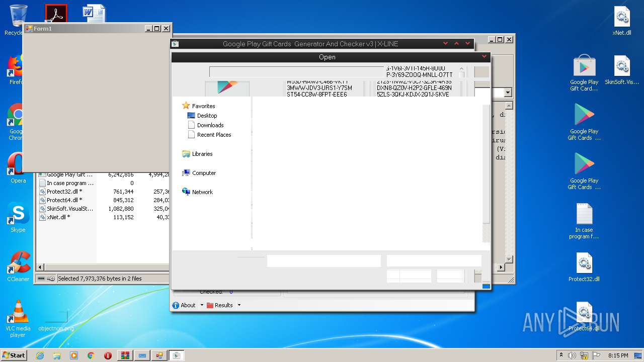Select 'In case program' text file row

[x=65, y=183]
